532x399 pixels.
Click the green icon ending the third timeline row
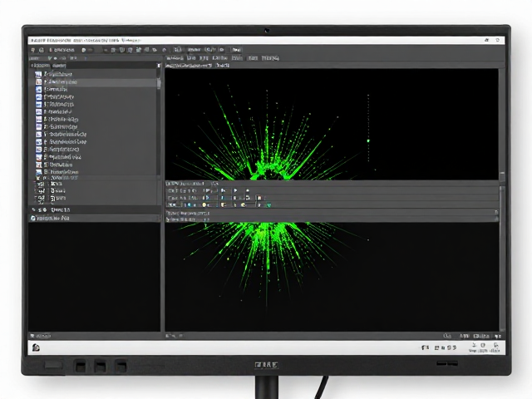point(268,205)
